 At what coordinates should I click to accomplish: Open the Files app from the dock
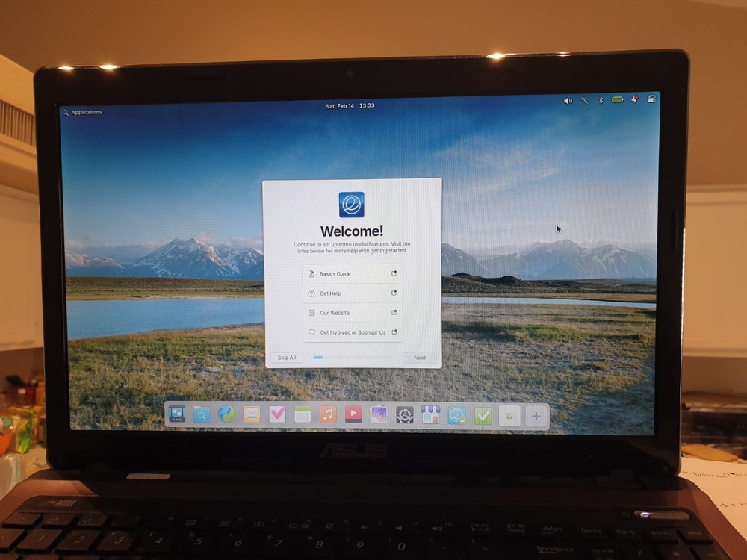202,414
